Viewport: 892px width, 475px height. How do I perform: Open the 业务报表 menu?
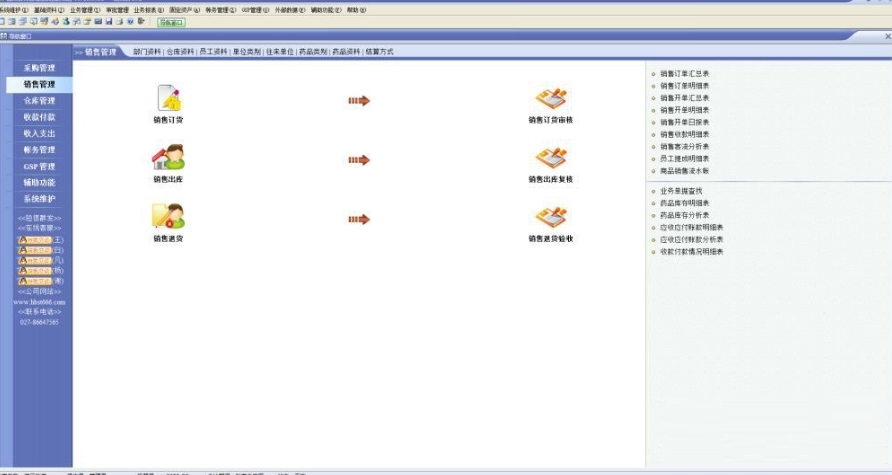coord(148,10)
